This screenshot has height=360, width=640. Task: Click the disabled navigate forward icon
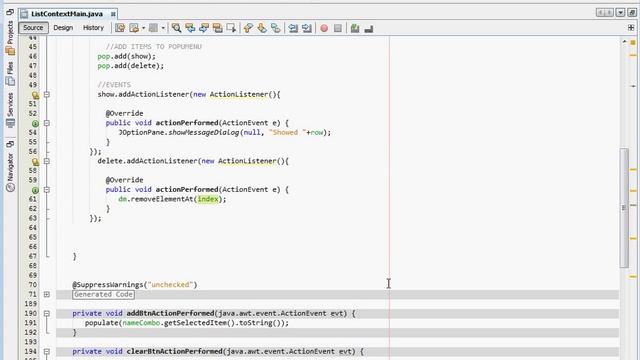(153, 28)
